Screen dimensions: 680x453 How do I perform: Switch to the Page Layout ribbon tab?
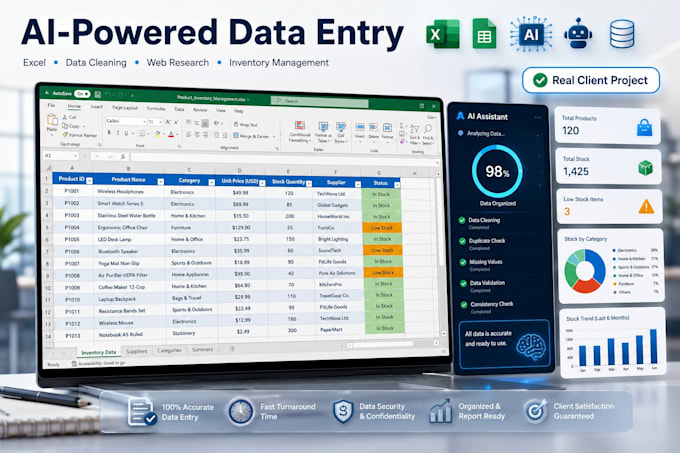click(125, 108)
